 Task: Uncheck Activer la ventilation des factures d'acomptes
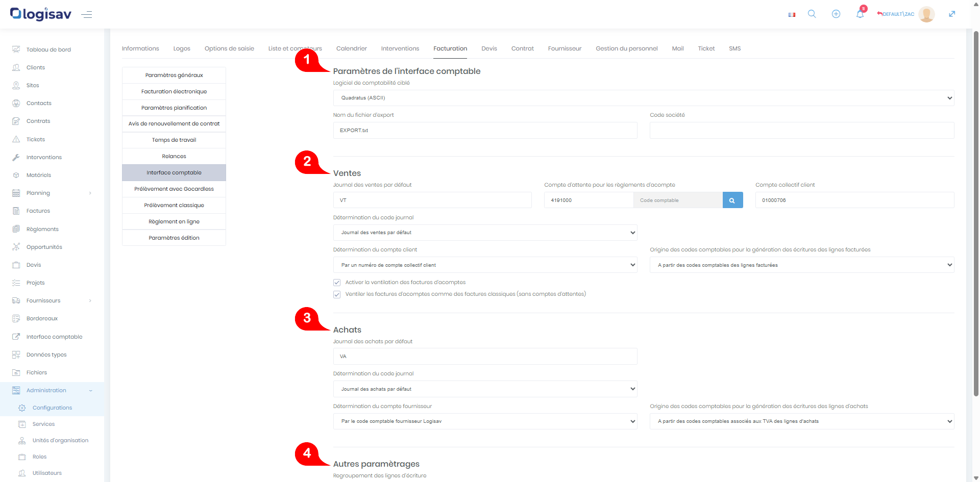tap(337, 283)
